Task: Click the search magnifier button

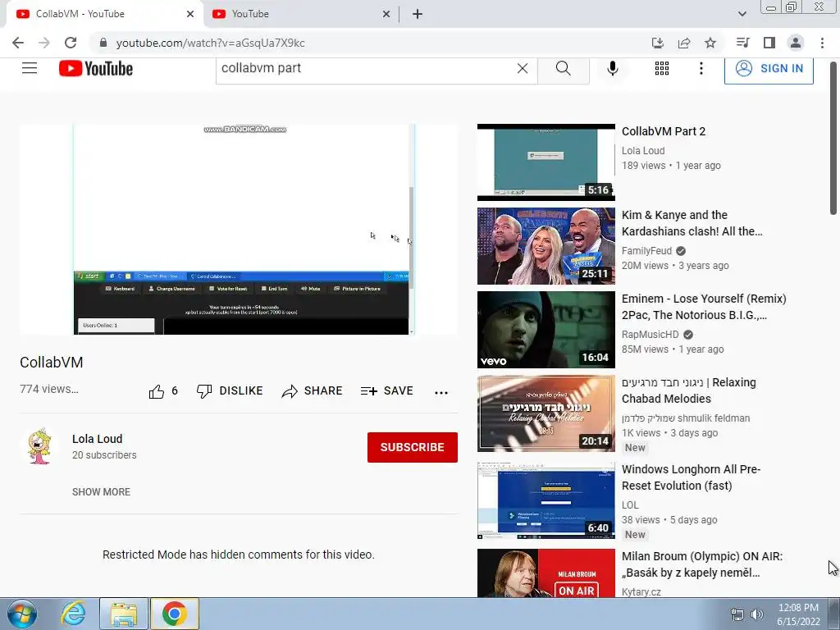Action: click(563, 69)
